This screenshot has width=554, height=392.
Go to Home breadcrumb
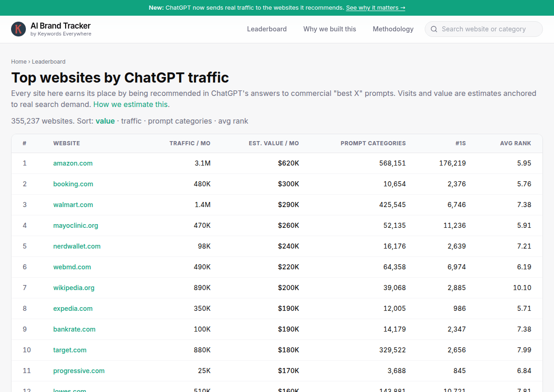click(x=19, y=61)
